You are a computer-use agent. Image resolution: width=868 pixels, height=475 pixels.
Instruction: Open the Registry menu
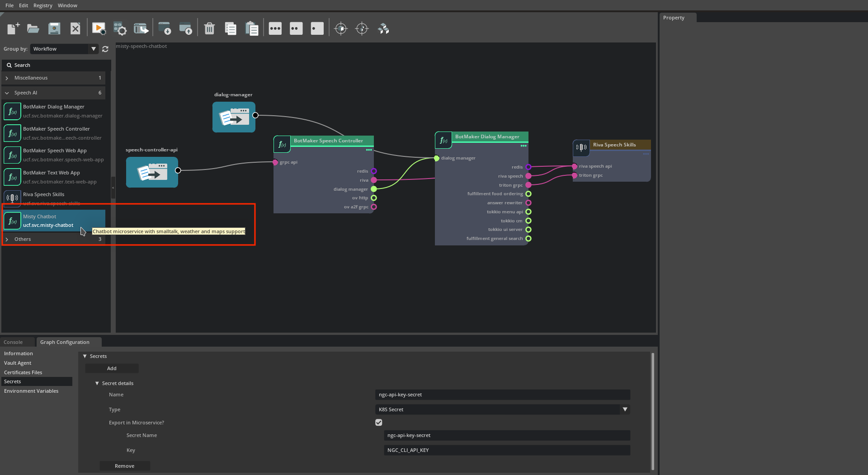[x=43, y=5]
